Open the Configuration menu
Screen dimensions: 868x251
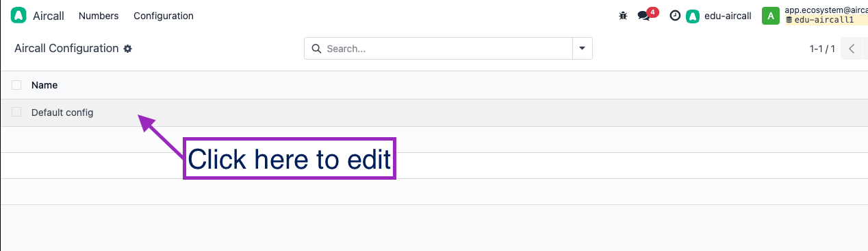click(x=164, y=16)
